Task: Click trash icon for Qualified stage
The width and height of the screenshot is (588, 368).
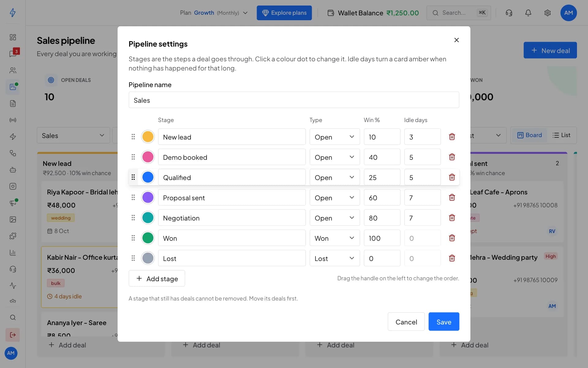Action: click(452, 177)
